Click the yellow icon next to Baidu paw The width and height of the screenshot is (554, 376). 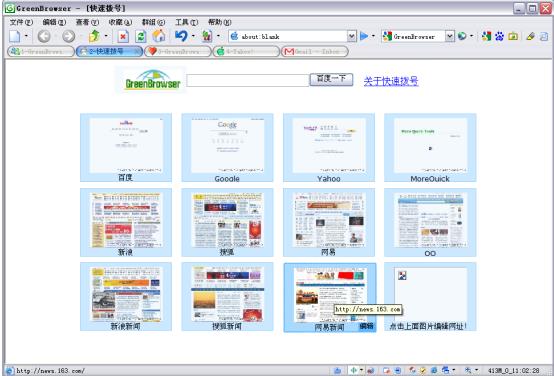point(513,36)
